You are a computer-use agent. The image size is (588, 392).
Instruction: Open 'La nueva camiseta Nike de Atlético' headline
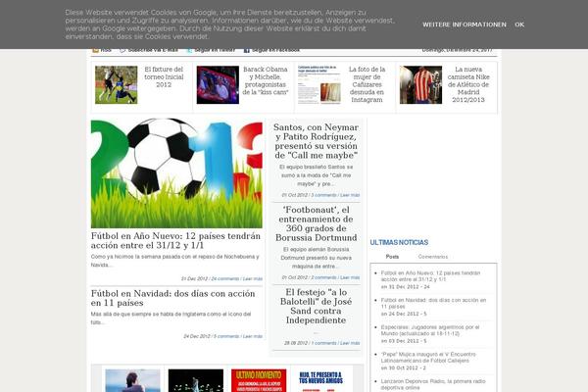point(468,84)
